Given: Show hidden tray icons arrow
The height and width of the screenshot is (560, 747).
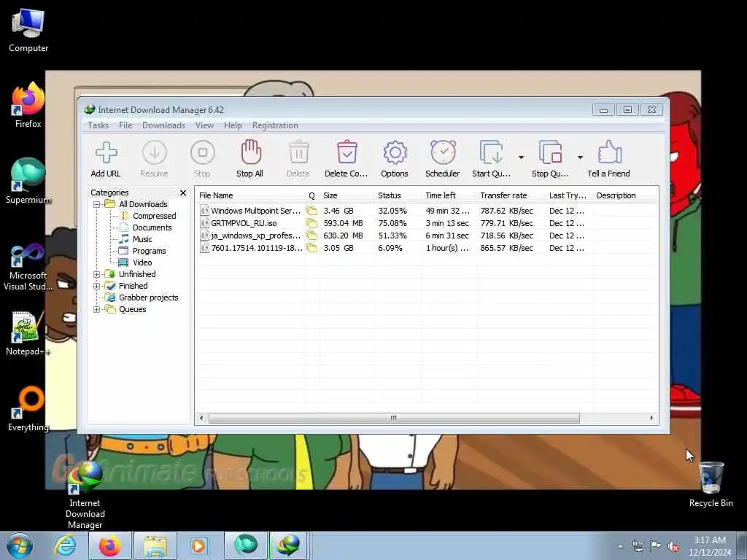Looking at the screenshot, I should point(620,547).
